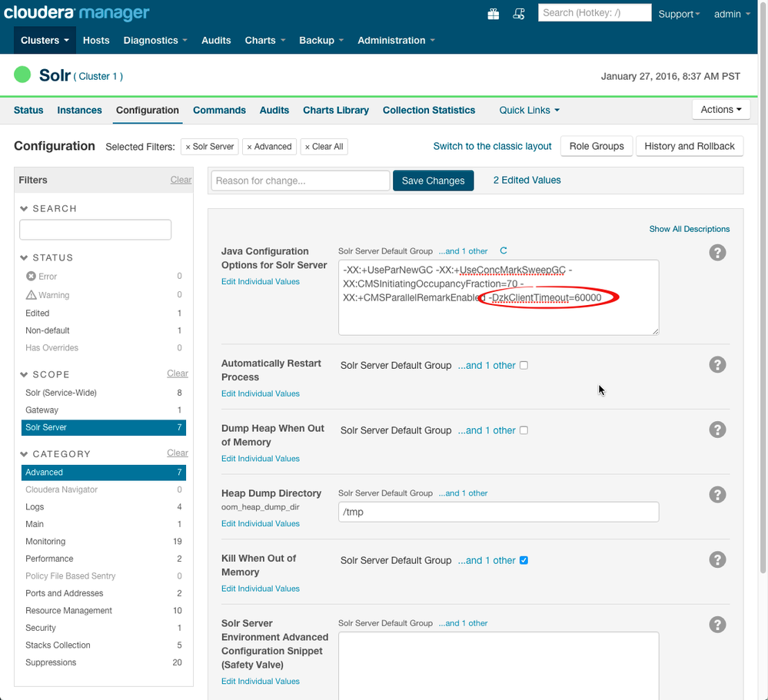Screen dimensions: 768x700
Task: Select Resource Management category filter
Action: pyautogui.click(x=103, y=610)
